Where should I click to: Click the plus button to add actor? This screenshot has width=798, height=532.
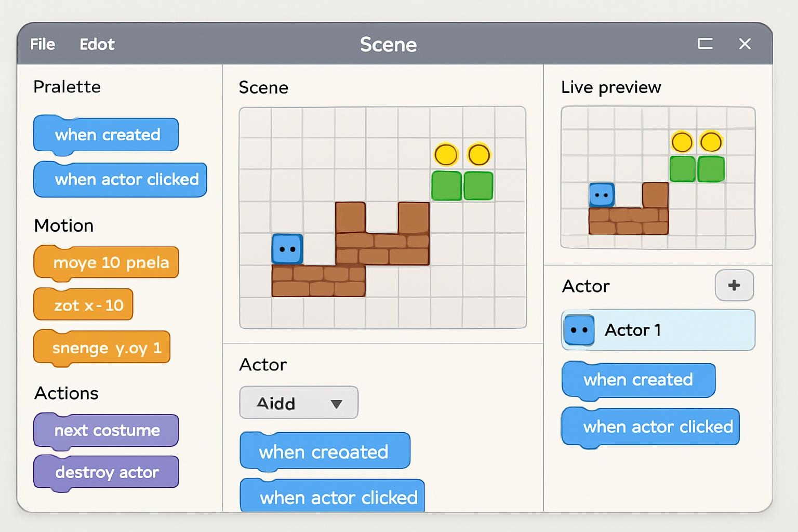click(x=734, y=285)
